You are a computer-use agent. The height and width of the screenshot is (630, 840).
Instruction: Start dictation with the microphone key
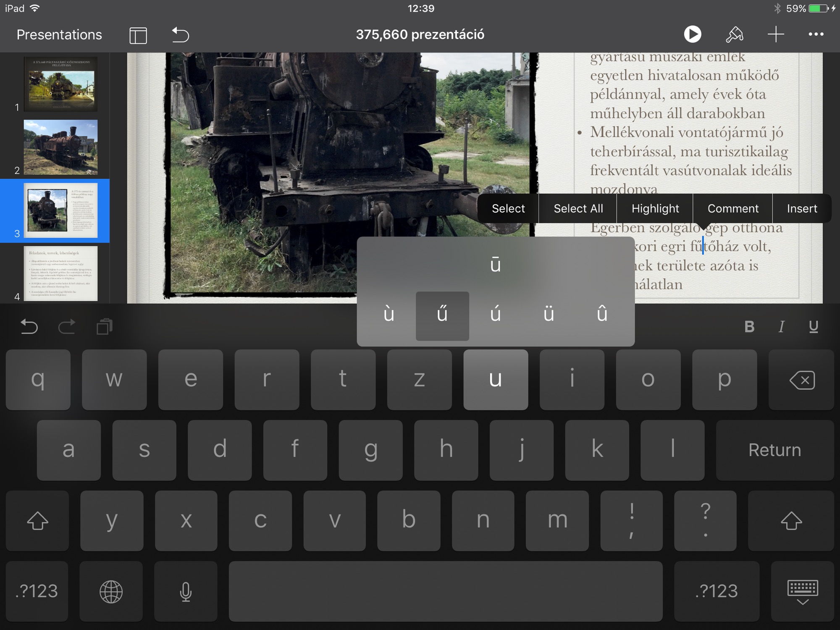pos(186,591)
